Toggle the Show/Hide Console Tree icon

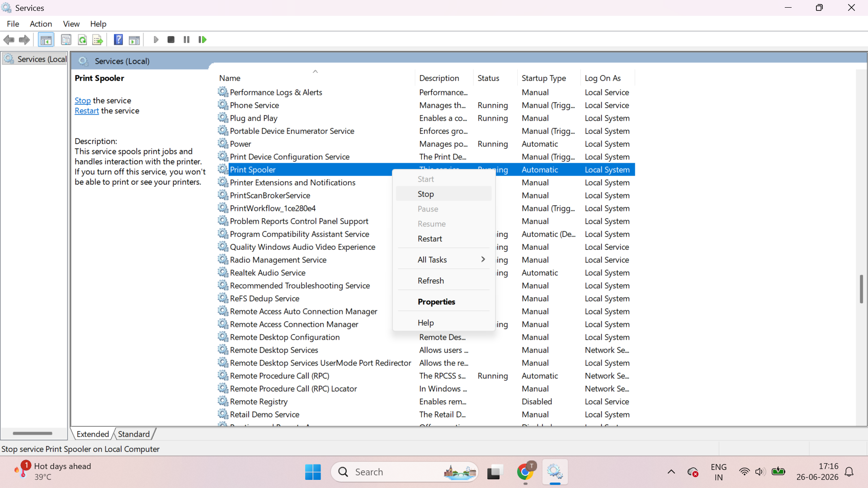(46, 40)
